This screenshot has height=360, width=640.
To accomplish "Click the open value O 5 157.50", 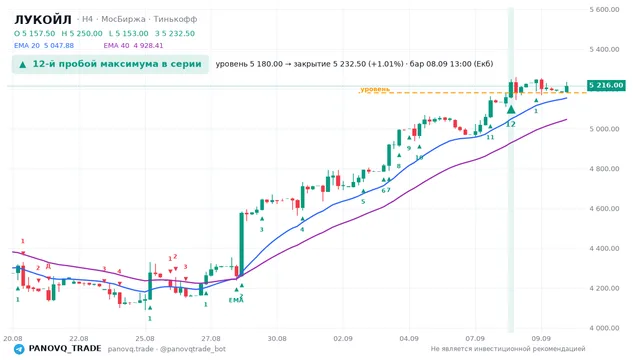I will 35,33.
